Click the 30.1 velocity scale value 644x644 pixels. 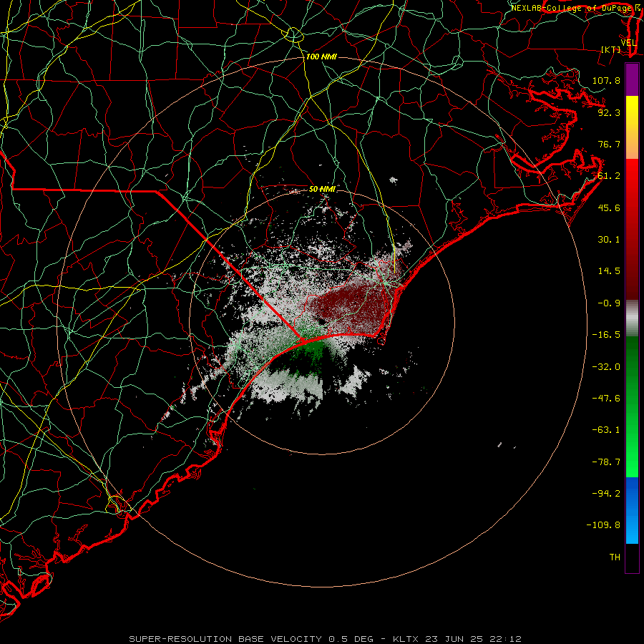tap(609, 240)
